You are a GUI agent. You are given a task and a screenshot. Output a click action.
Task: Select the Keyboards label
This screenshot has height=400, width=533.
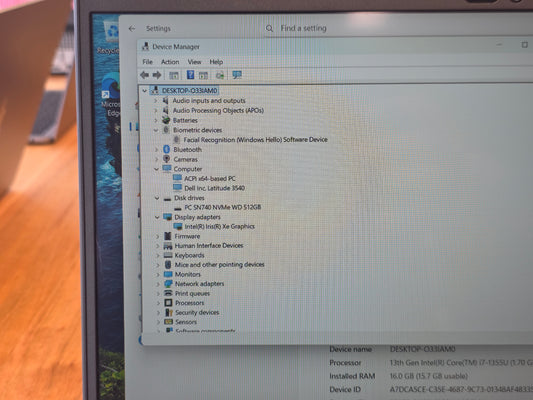[x=189, y=255]
